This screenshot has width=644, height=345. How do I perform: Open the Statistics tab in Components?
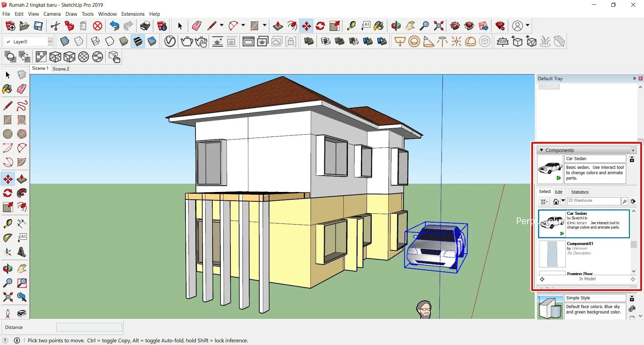point(580,192)
